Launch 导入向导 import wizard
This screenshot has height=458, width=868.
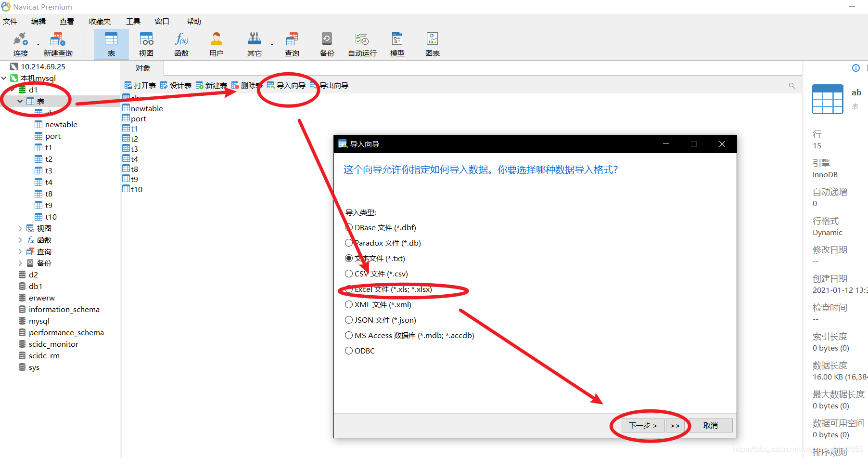(x=286, y=85)
